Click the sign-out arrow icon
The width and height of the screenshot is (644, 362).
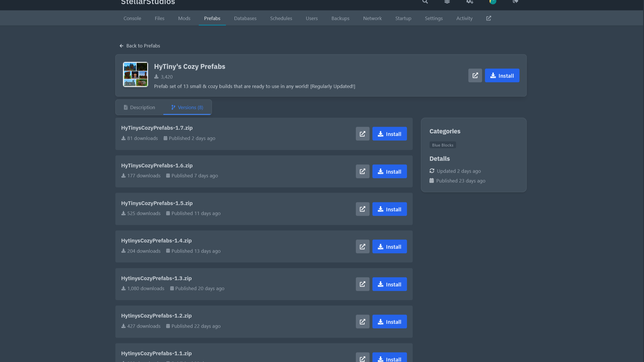[x=515, y=2]
